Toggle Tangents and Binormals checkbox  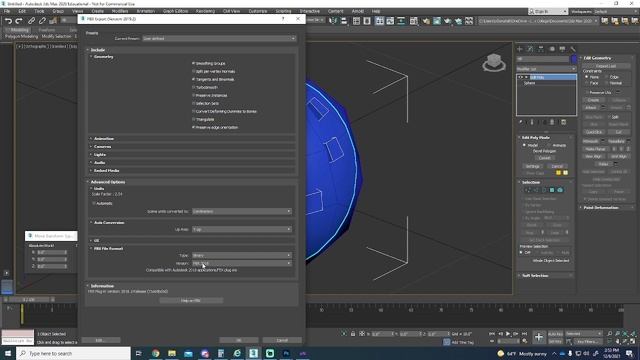pyautogui.click(x=193, y=79)
